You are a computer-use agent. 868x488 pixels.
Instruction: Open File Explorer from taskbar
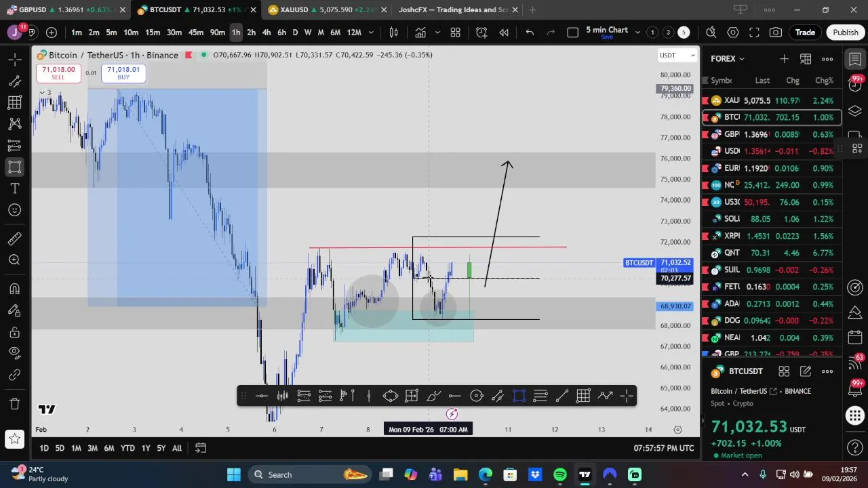pyautogui.click(x=460, y=474)
